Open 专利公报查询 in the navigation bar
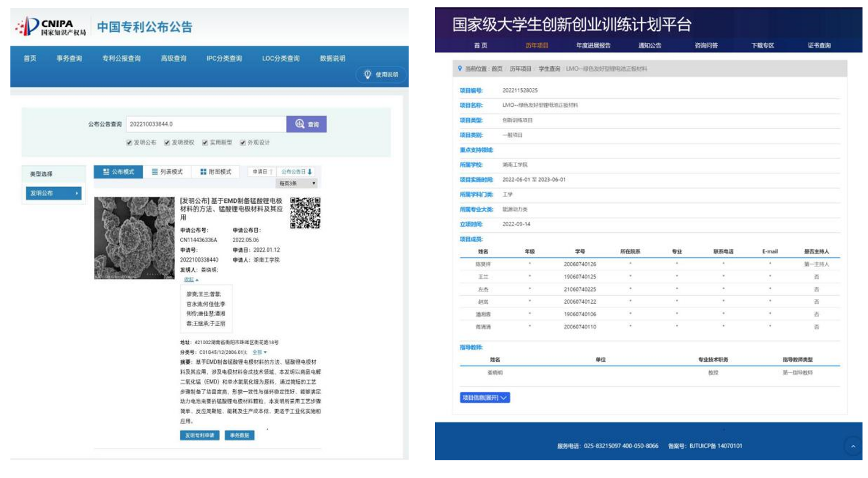 point(121,59)
